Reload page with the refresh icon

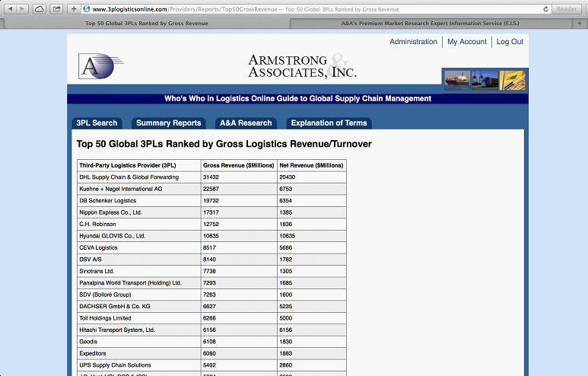coord(545,9)
